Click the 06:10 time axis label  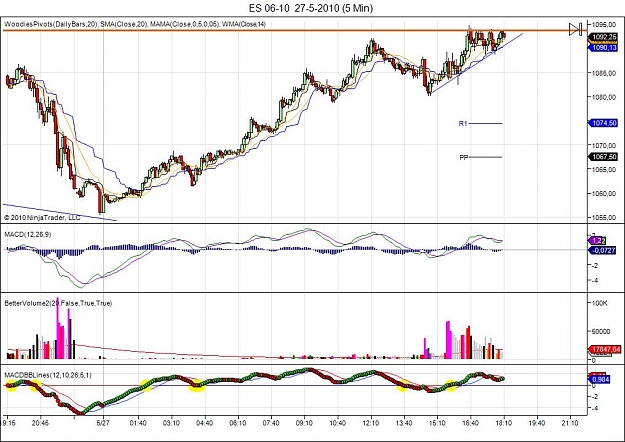pyautogui.click(x=238, y=423)
